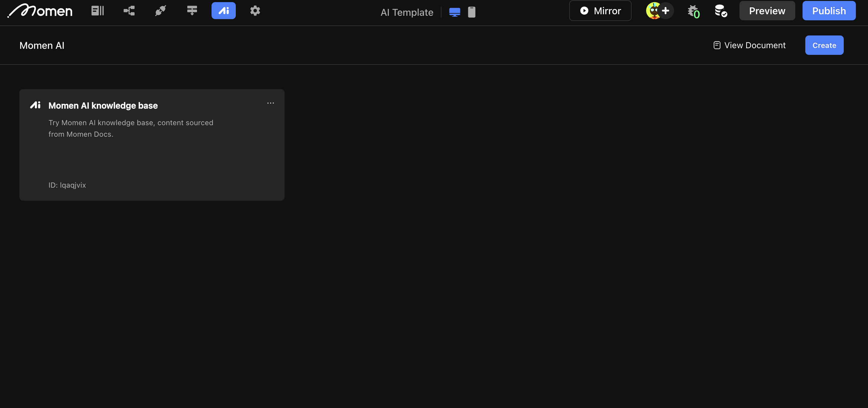Open the settings gear icon
Viewport: 868px width, 408px height.
255,11
